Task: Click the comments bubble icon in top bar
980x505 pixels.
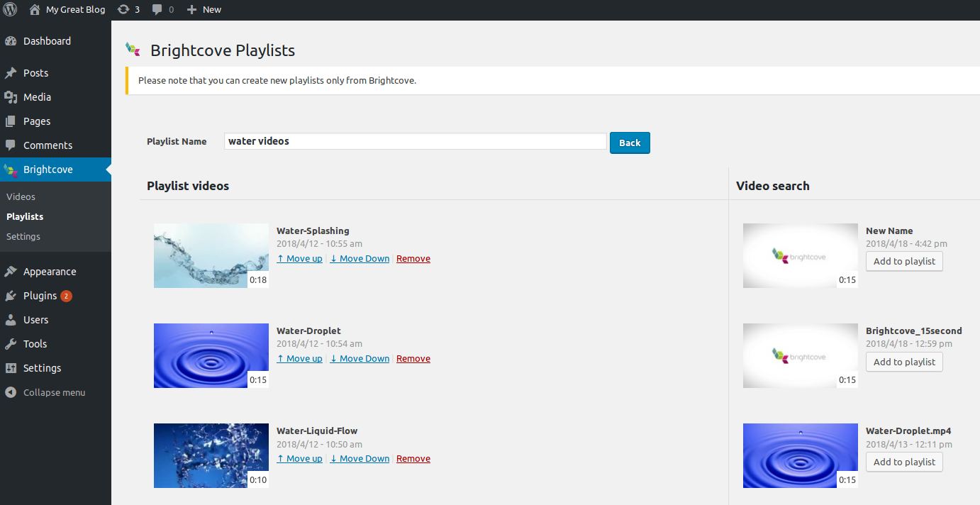Action: point(157,9)
